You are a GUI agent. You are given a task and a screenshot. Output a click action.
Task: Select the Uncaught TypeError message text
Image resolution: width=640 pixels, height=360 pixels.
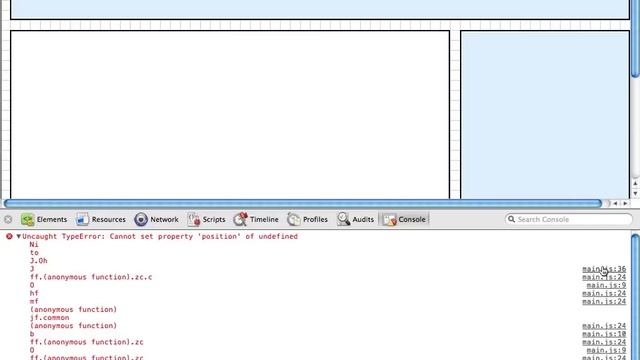[160, 236]
